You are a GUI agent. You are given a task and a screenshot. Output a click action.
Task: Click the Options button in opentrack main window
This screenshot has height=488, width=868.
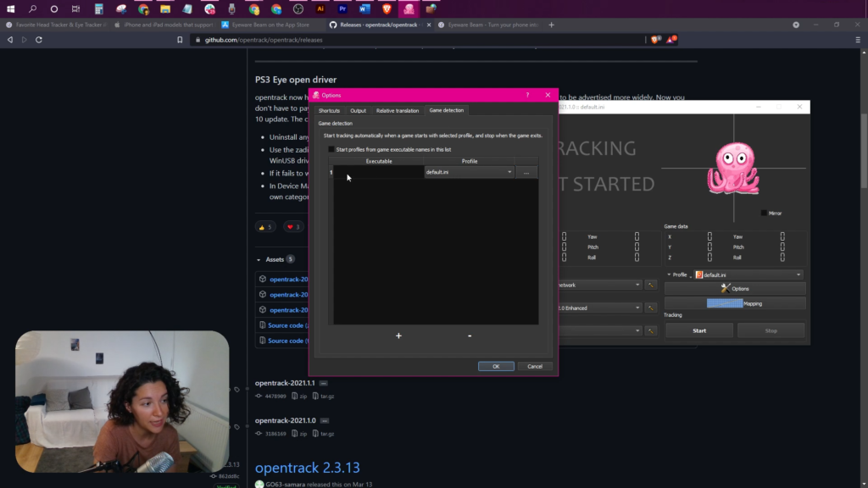click(x=735, y=288)
